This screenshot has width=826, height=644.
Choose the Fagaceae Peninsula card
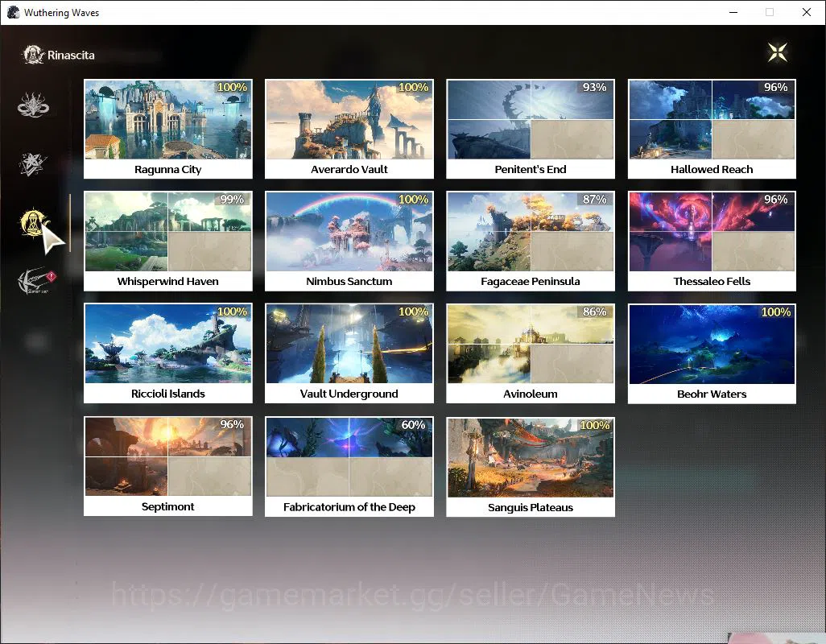[x=531, y=242]
